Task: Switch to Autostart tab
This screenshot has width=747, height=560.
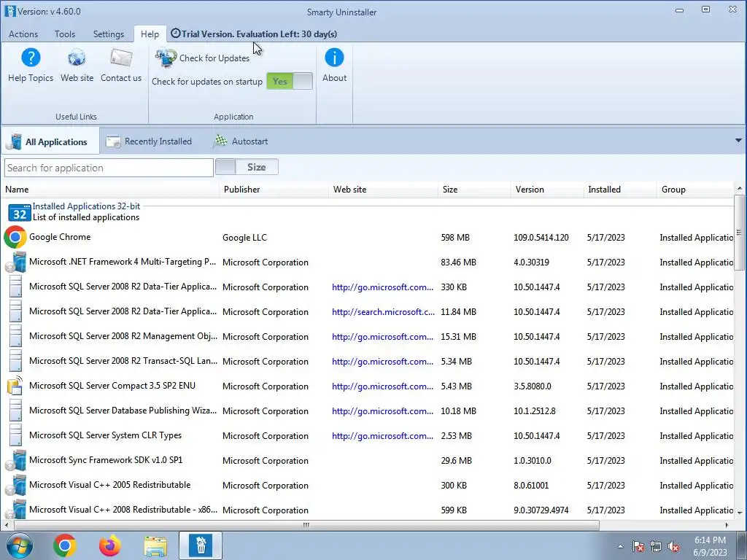Action: pyautogui.click(x=241, y=141)
